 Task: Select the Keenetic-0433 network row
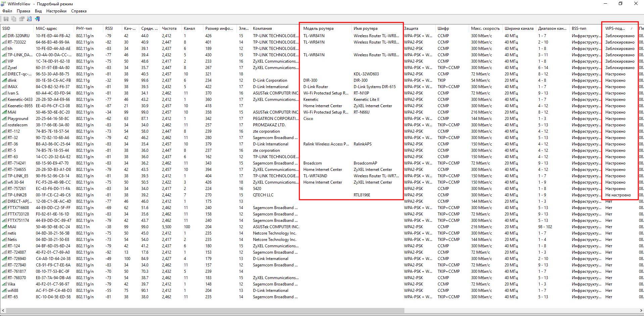20,100
